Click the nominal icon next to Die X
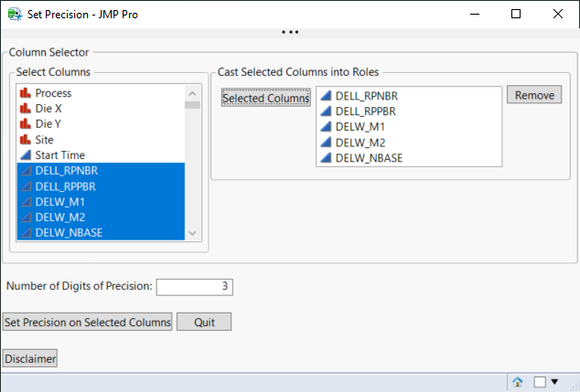 coord(25,109)
